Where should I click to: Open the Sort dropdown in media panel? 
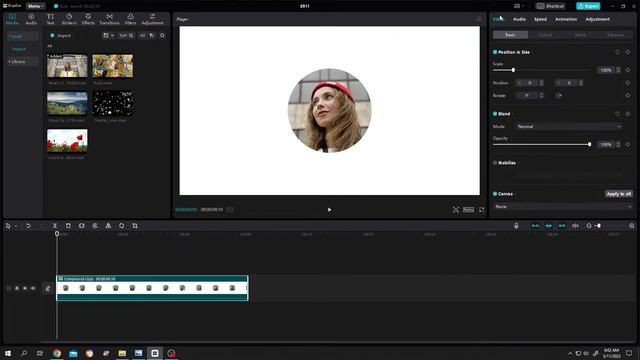[126, 36]
